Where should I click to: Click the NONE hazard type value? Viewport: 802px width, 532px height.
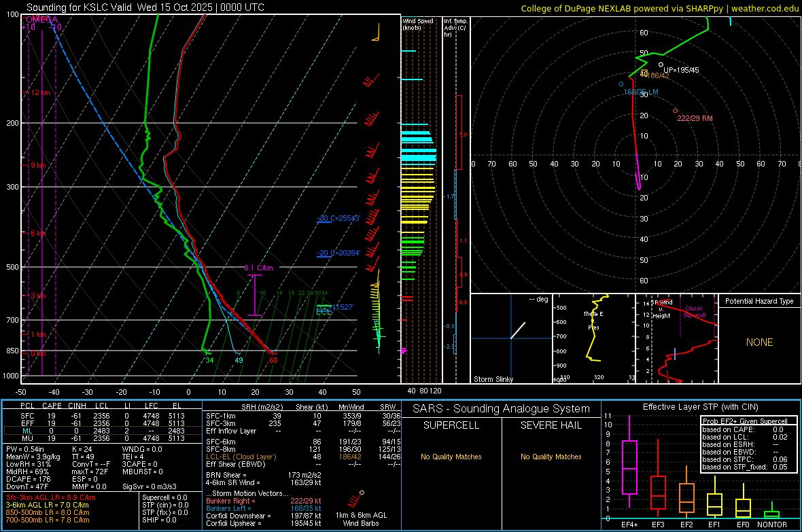pos(759,342)
